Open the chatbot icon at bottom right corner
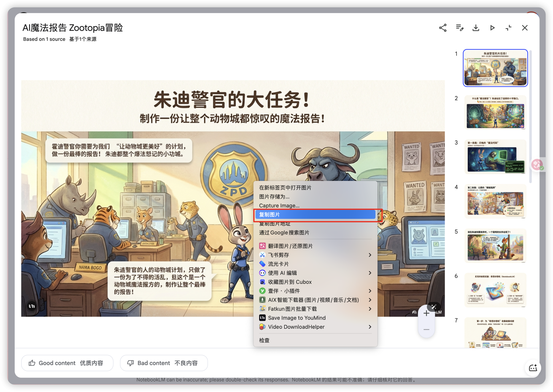This screenshot has height=392, width=553. tap(533, 368)
